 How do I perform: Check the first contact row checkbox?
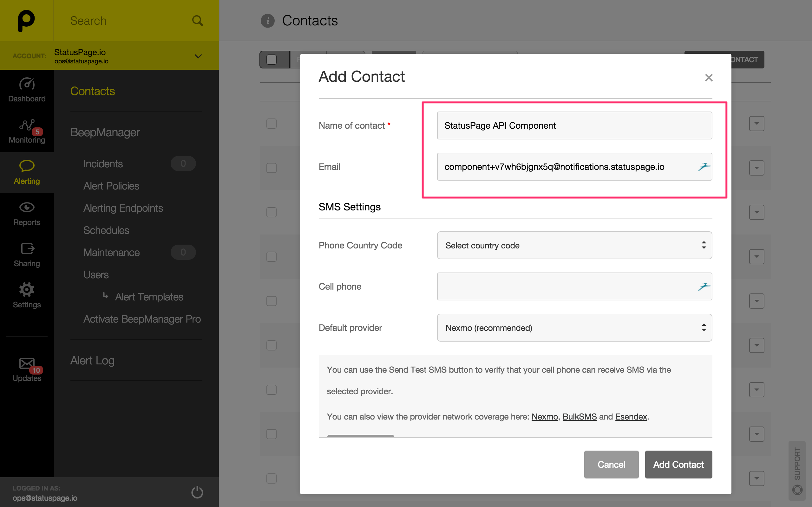pyautogui.click(x=271, y=123)
